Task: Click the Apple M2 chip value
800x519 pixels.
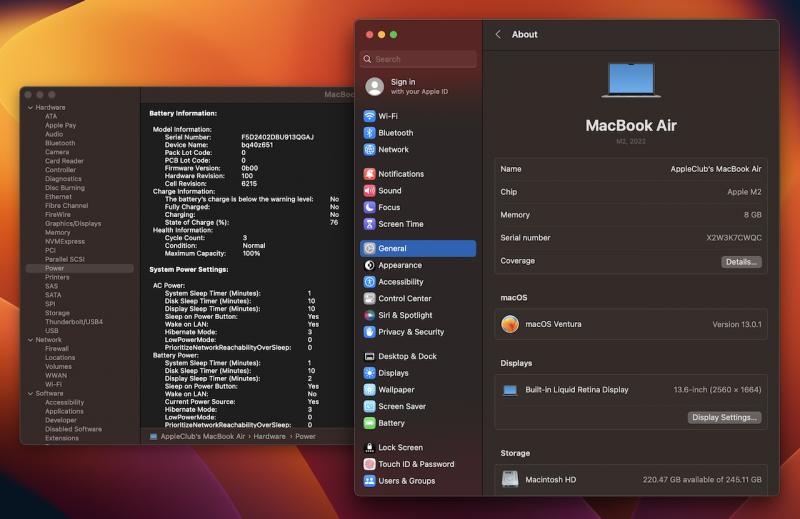Action: (744, 192)
